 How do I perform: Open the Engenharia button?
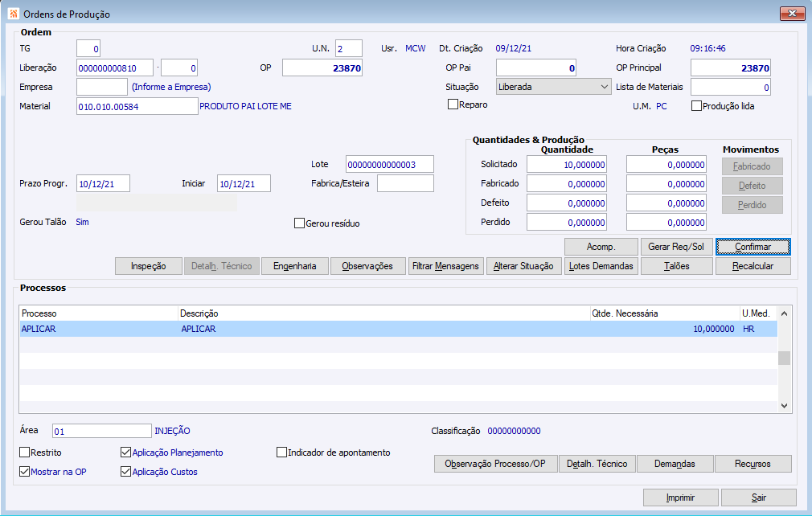pyautogui.click(x=295, y=266)
